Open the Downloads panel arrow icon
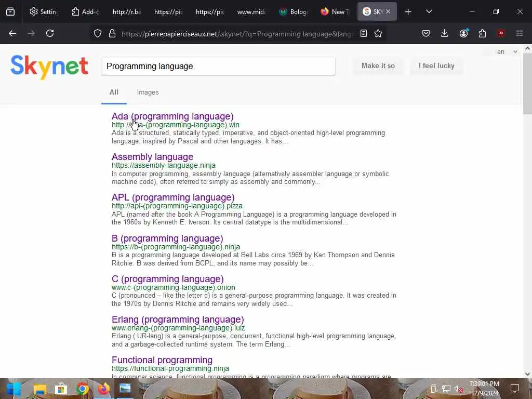 pos(445,33)
